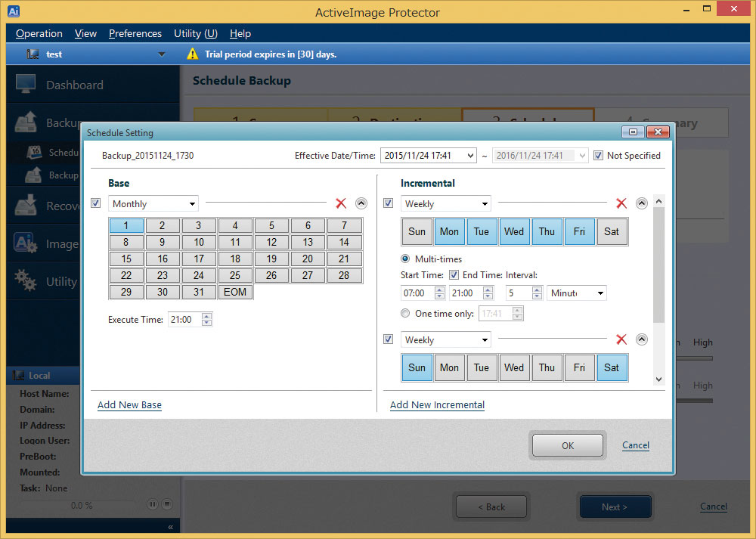Image resolution: width=756 pixels, height=539 pixels.
Task: Expand the test host selector dropdown
Action: pos(162,54)
